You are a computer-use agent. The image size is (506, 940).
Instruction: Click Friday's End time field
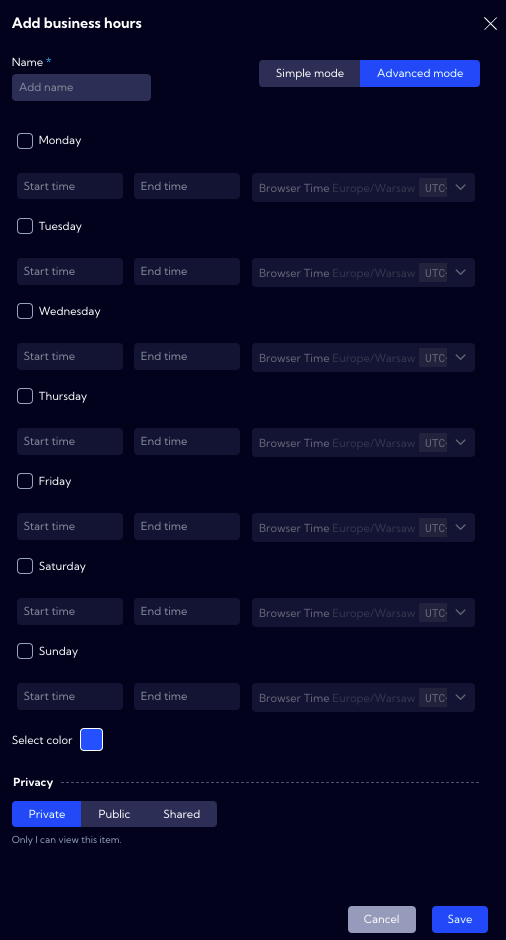(187, 526)
